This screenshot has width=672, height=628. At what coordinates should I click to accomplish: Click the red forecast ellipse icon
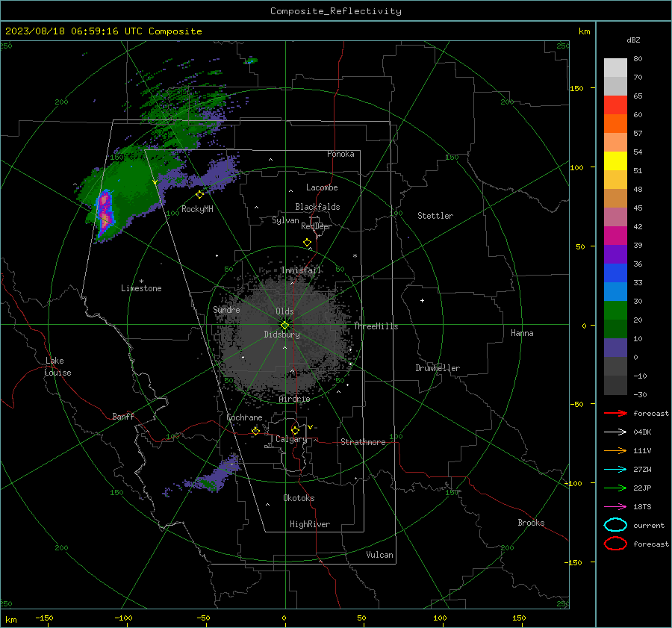(x=615, y=544)
